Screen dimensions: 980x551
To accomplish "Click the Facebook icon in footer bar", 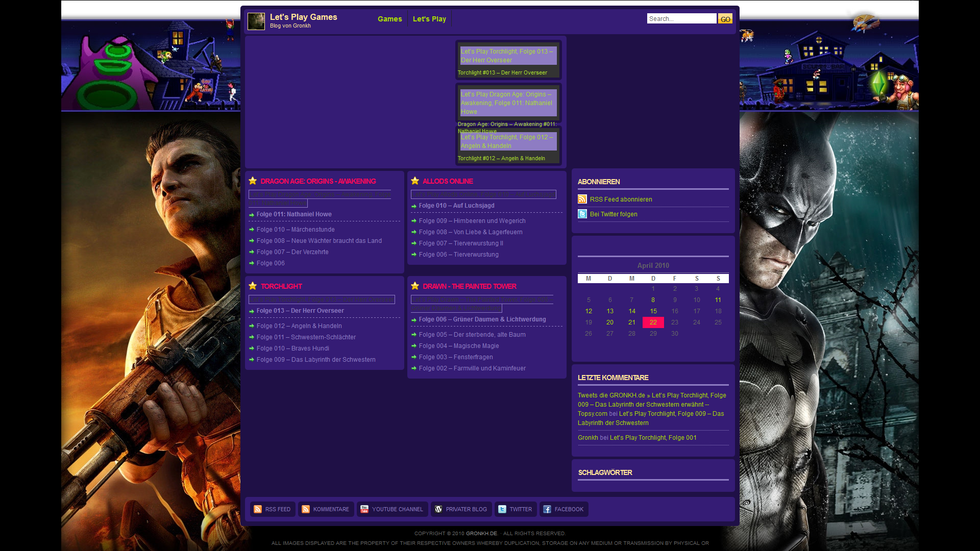I will coord(547,509).
